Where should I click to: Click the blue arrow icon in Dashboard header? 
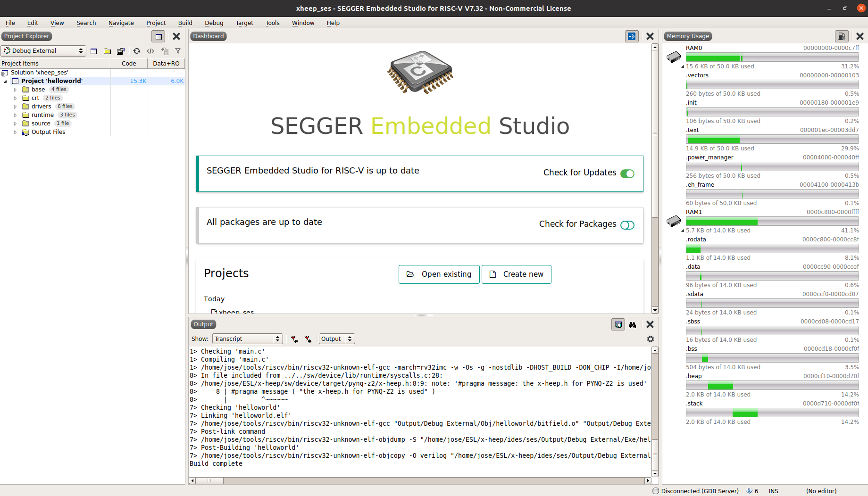632,36
